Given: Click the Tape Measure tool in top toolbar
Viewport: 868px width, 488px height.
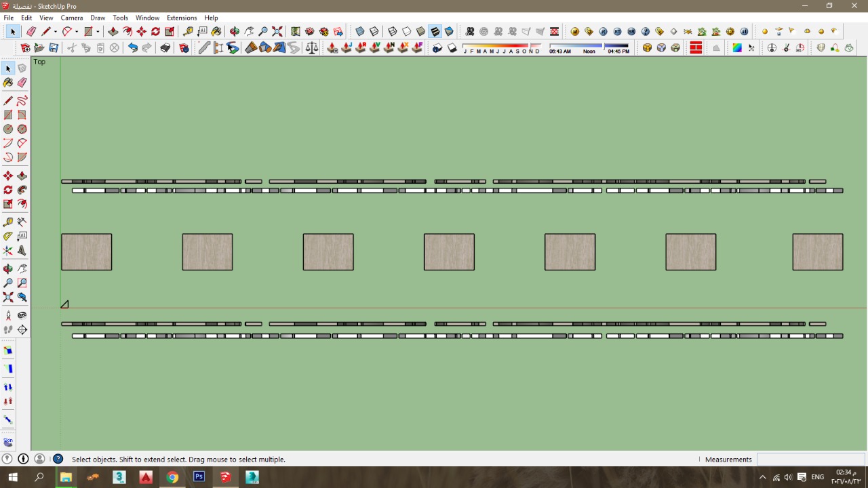Looking at the screenshot, I should [x=188, y=32].
